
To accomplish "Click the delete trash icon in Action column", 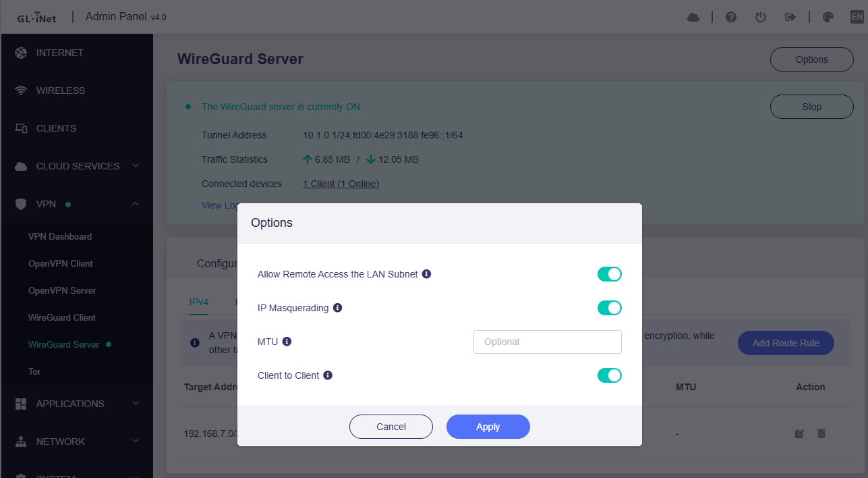I will (821, 433).
